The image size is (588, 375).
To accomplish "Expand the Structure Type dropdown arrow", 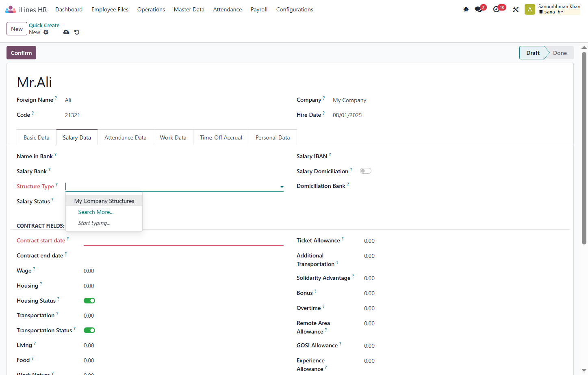I will click(282, 187).
